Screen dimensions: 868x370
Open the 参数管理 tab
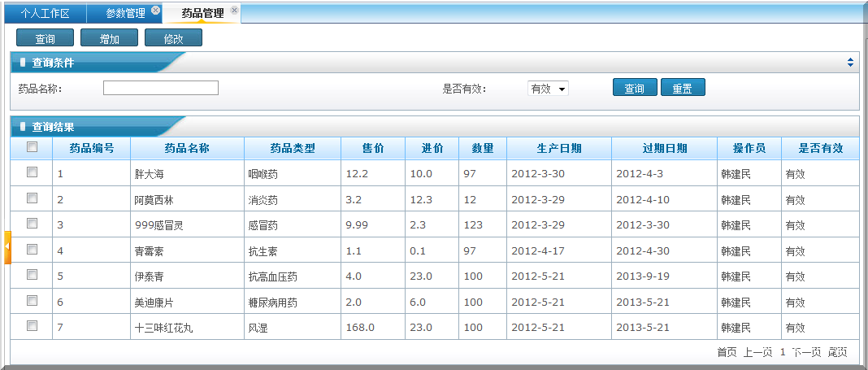[x=124, y=13]
